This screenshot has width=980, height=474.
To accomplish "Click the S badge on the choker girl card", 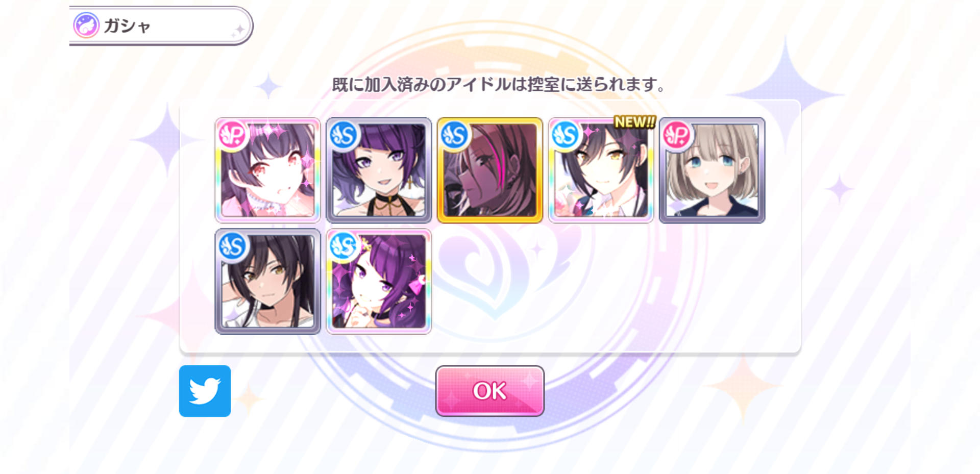I will point(344,135).
